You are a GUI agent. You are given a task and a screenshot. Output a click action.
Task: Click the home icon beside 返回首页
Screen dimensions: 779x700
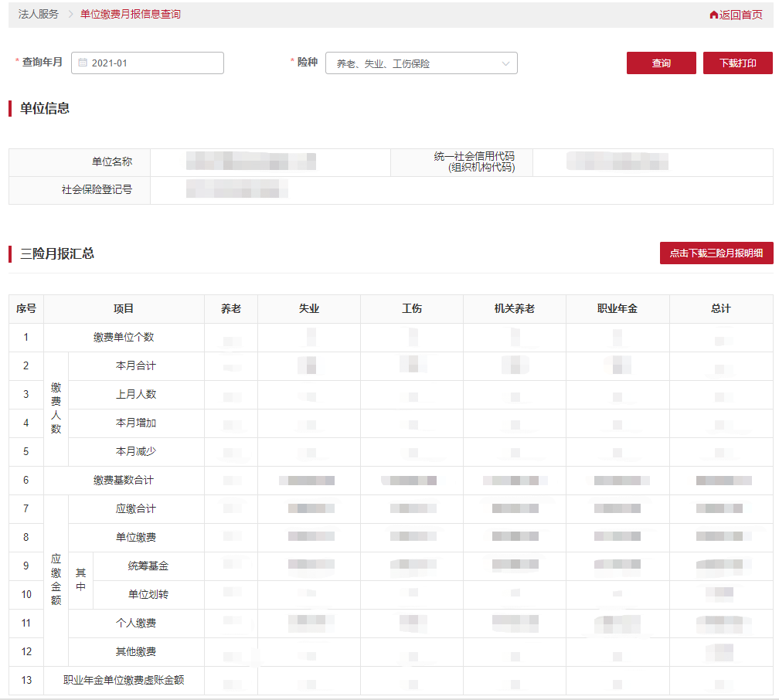713,15
